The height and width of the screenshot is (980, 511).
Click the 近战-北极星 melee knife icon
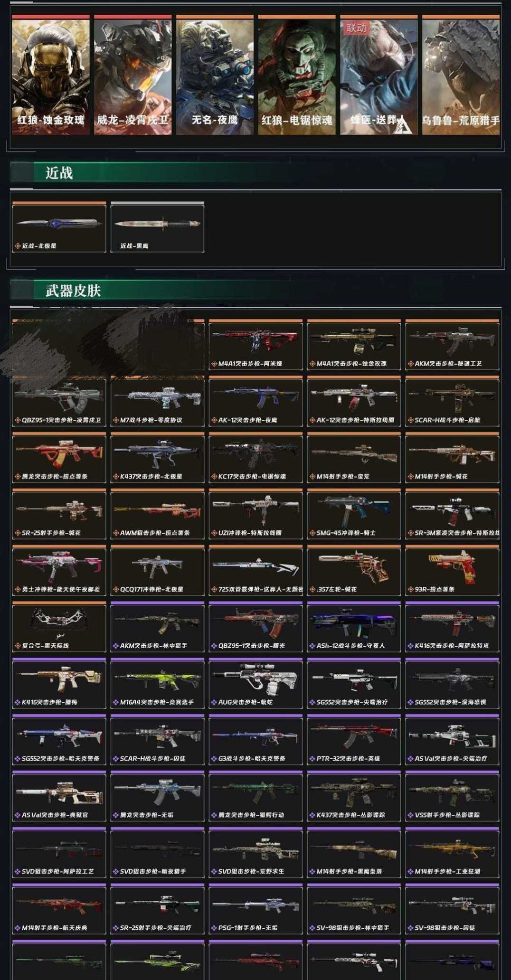(x=59, y=227)
